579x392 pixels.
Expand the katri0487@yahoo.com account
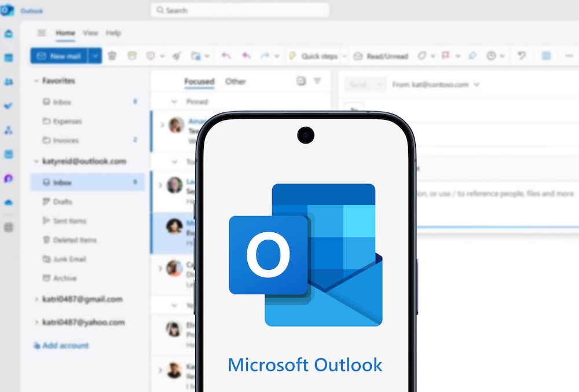point(36,322)
